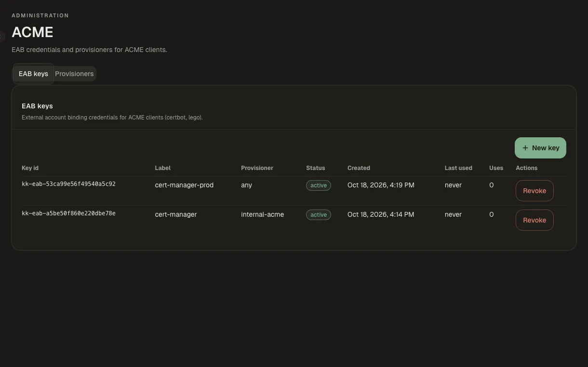
Task: Click created date Oct 18, 2026, 4:14 PM
Action: click(x=381, y=214)
